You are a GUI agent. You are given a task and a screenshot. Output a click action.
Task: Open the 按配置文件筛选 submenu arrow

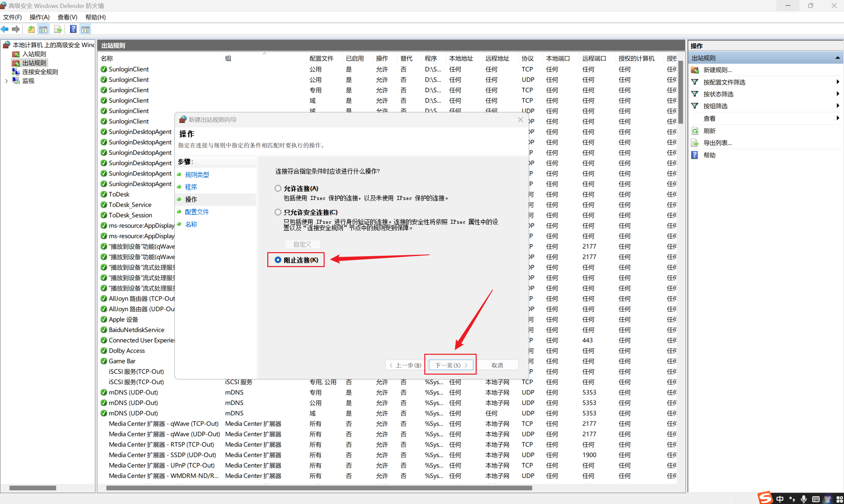pyautogui.click(x=838, y=81)
